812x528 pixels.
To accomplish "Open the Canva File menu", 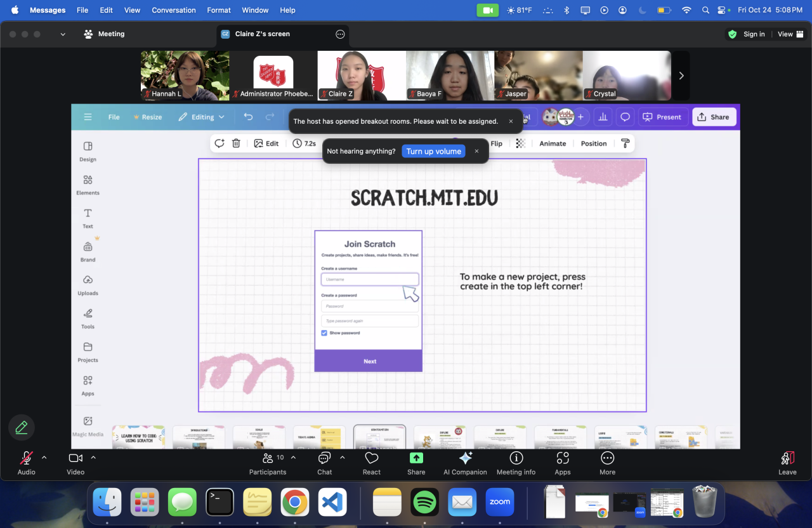I will (x=114, y=117).
